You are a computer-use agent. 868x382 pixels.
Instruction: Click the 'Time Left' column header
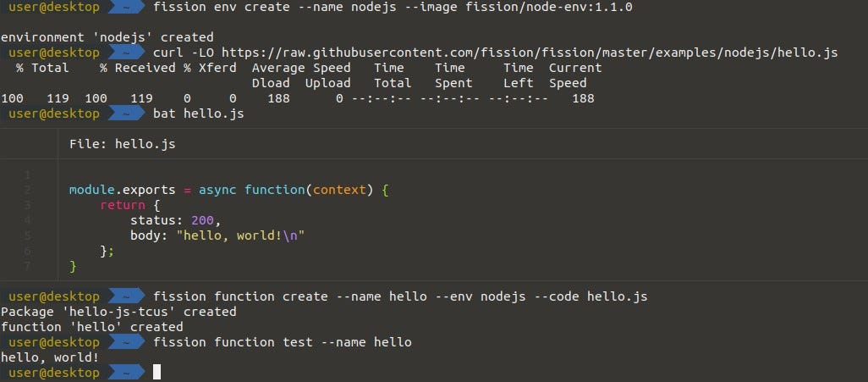(x=518, y=75)
